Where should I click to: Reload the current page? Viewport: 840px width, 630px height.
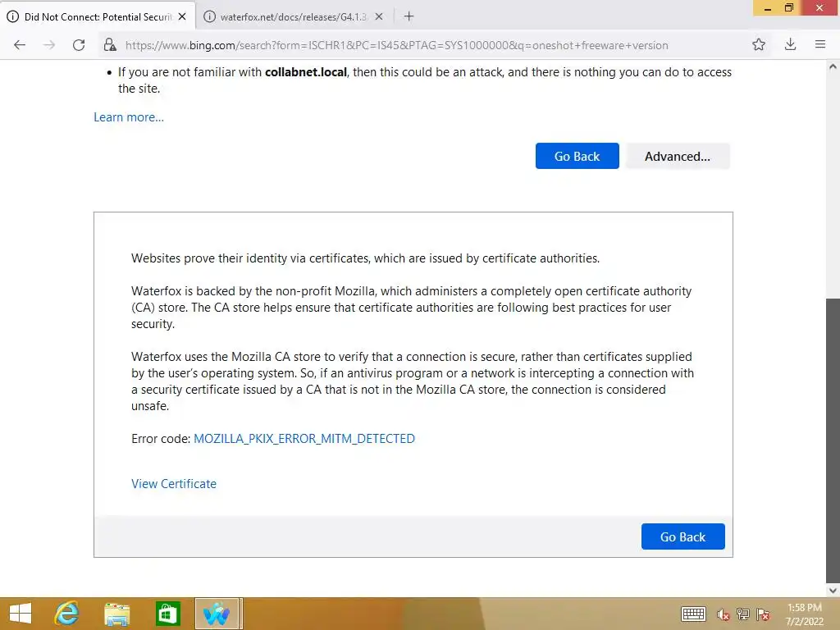(x=79, y=45)
